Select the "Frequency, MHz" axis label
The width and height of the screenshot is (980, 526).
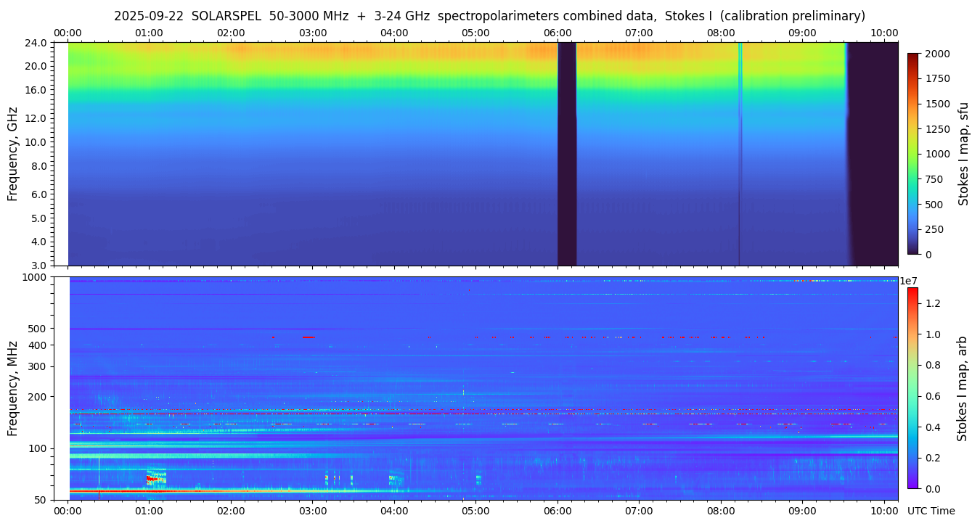coord(12,388)
